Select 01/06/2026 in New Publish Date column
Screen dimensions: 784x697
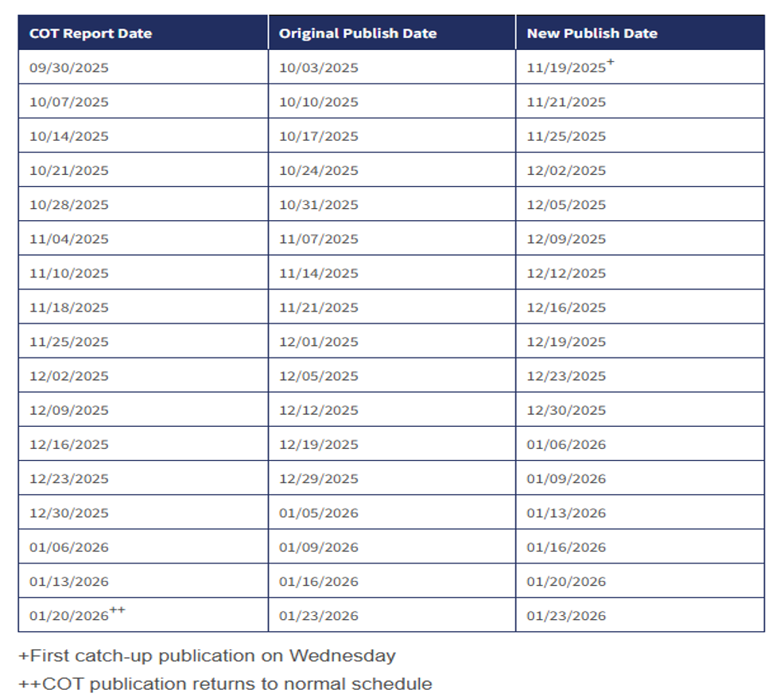click(x=566, y=444)
